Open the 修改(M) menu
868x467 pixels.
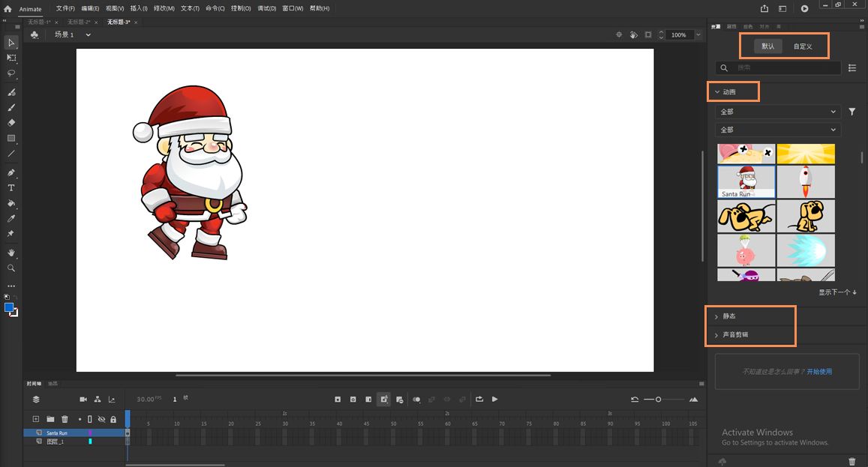(164, 8)
